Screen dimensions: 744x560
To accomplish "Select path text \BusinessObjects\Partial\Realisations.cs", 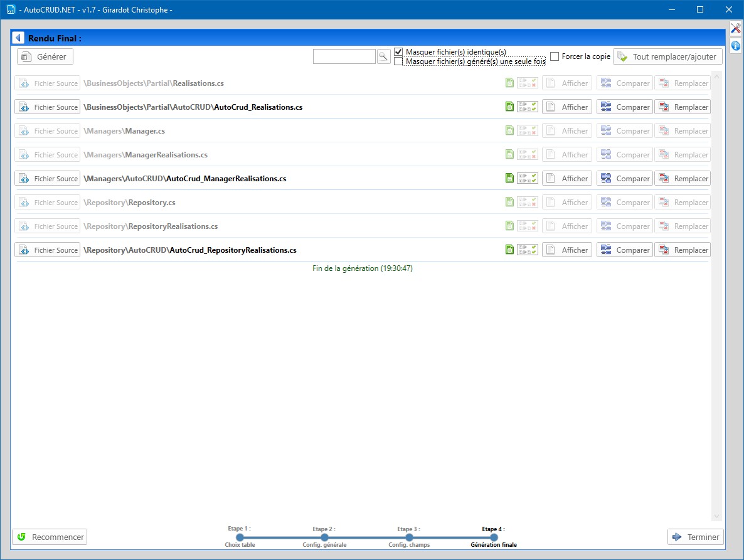I will [x=154, y=83].
